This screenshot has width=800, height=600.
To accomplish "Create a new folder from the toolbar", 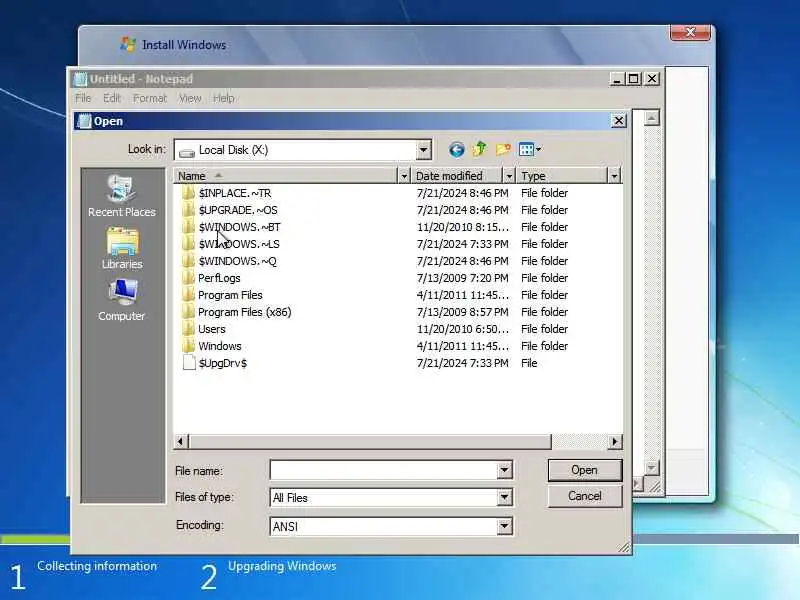I will [x=503, y=149].
